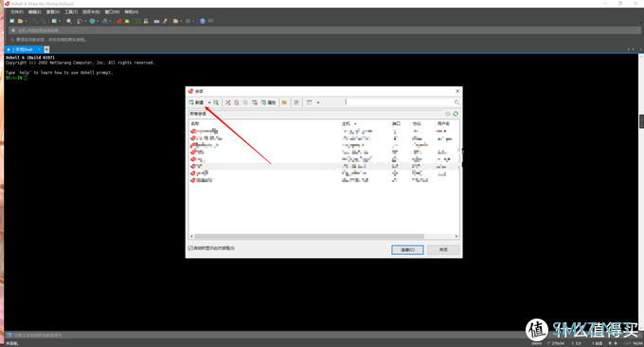Switch to the 1 本地Shell tab
This screenshot has height=347, width=644.
click(x=23, y=49)
